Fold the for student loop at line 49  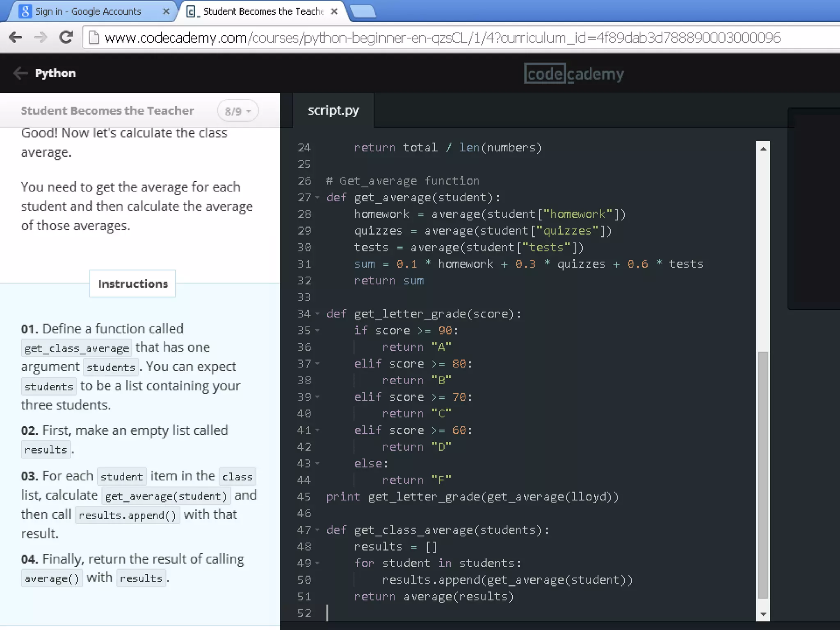pos(317,563)
